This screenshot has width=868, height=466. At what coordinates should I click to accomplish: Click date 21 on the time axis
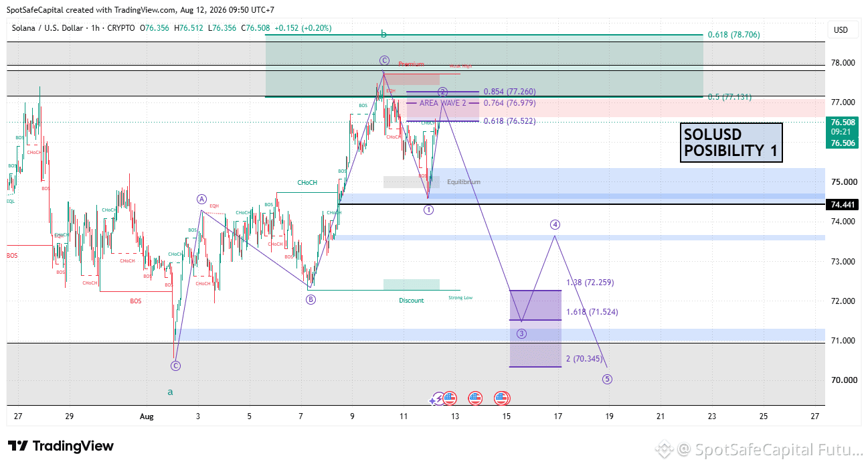pos(661,416)
